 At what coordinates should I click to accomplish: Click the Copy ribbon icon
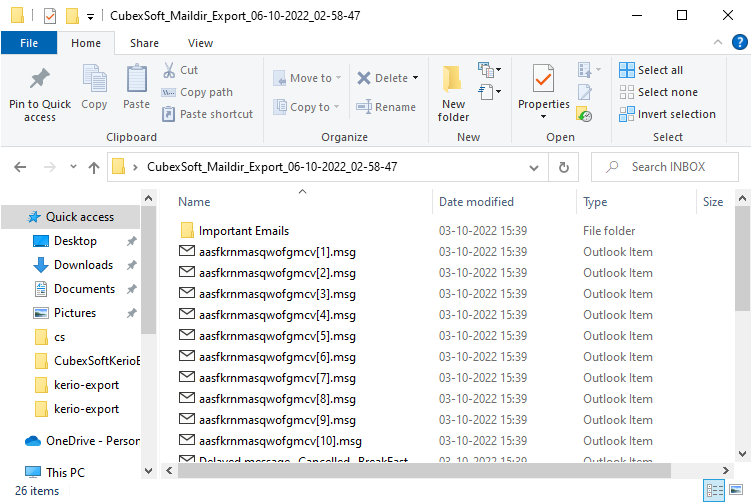coord(94,78)
